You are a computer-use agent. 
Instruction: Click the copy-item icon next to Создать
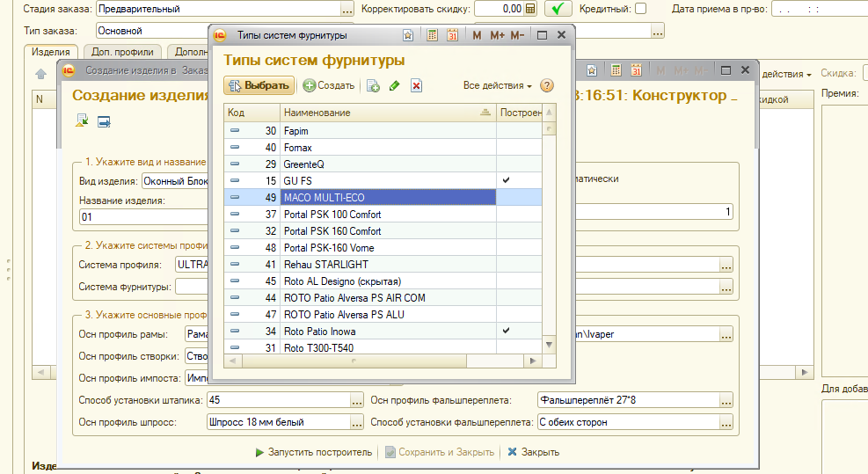pyautogui.click(x=373, y=86)
